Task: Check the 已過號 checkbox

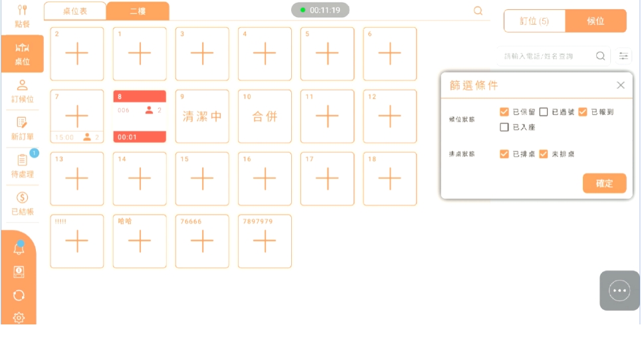Action: (x=544, y=112)
